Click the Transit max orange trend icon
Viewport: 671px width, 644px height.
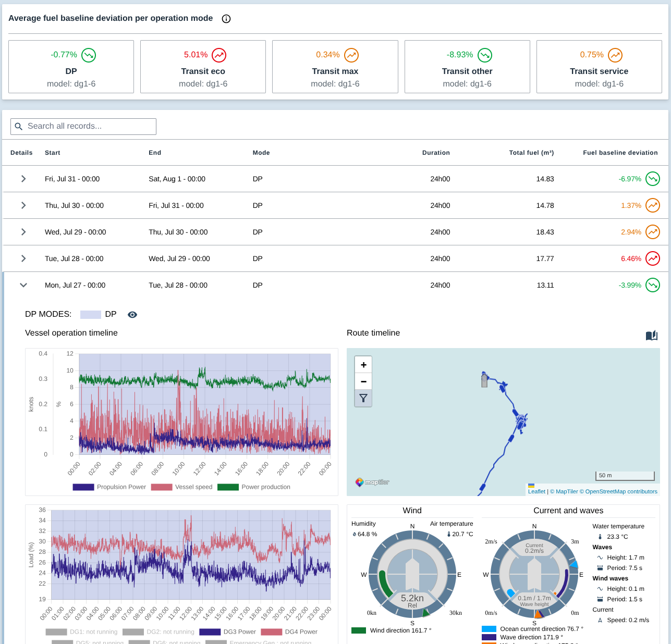pos(351,55)
